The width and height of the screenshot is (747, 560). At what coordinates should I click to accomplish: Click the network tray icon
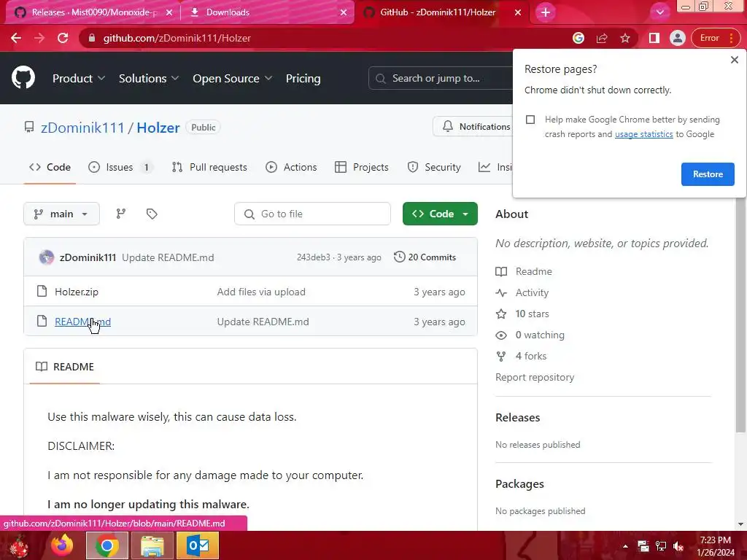pos(661,546)
